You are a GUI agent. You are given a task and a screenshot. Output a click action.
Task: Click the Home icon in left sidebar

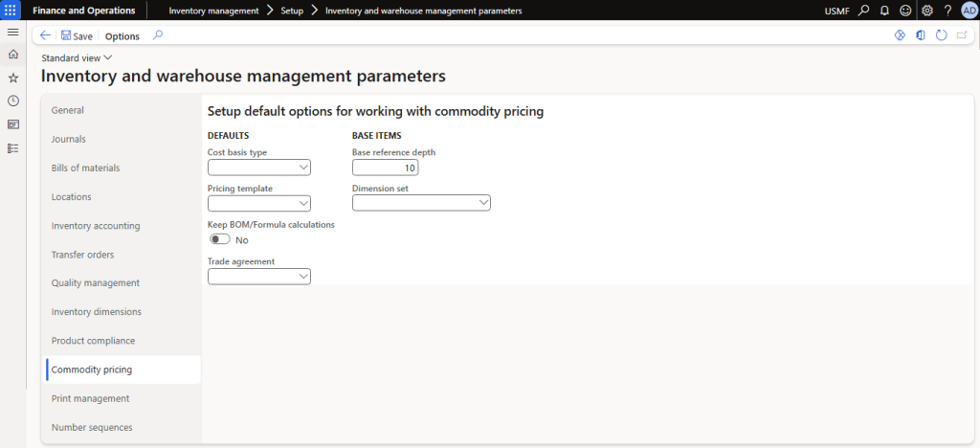[x=12, y=55]
